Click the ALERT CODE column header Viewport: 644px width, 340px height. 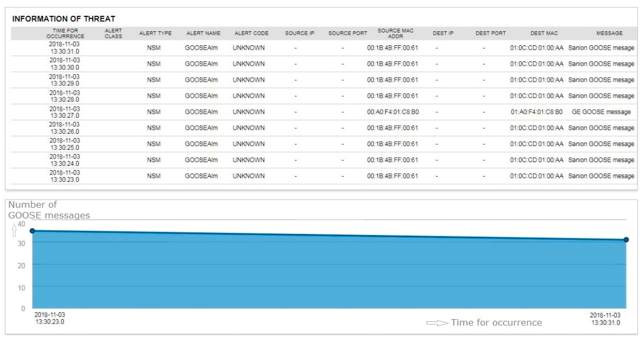click(x=251, y=33)
